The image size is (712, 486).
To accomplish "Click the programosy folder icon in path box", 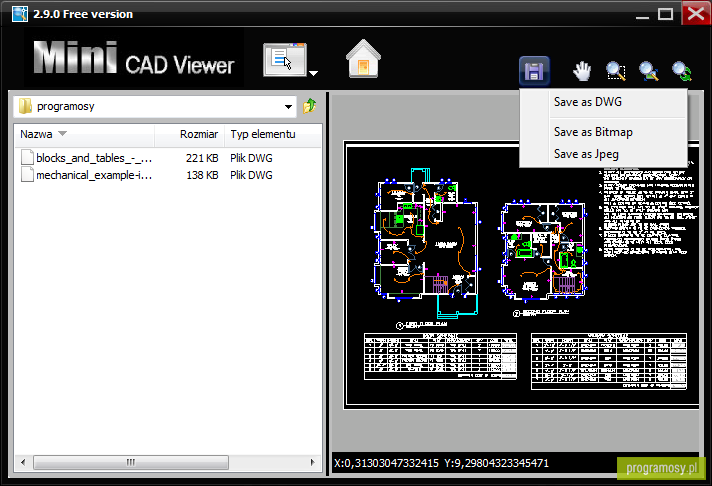I will coord(25,106).
